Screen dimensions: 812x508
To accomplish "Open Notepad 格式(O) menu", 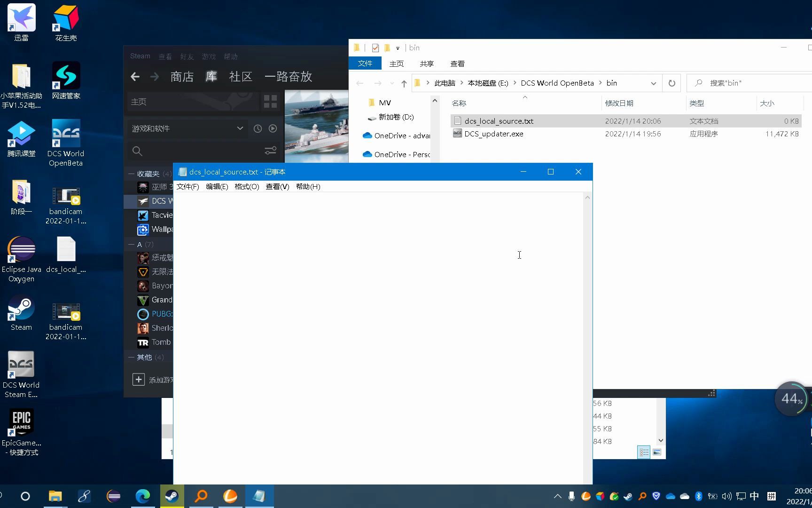I will coord(247,187).
